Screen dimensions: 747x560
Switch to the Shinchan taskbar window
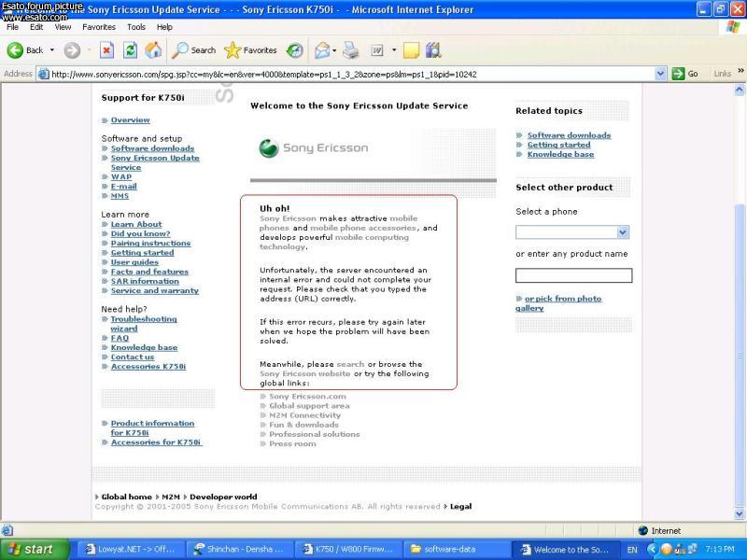coord(239,550)
